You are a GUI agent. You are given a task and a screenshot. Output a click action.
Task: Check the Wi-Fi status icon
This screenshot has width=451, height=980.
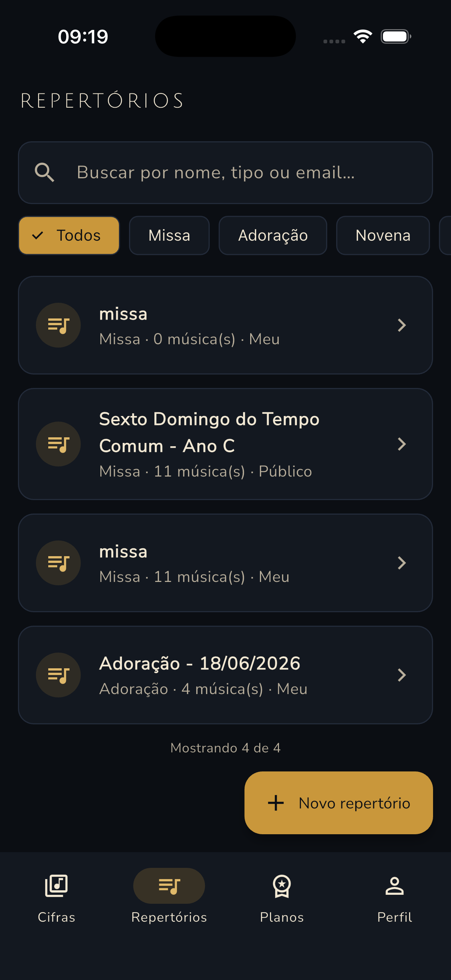(x=363, y=37)
